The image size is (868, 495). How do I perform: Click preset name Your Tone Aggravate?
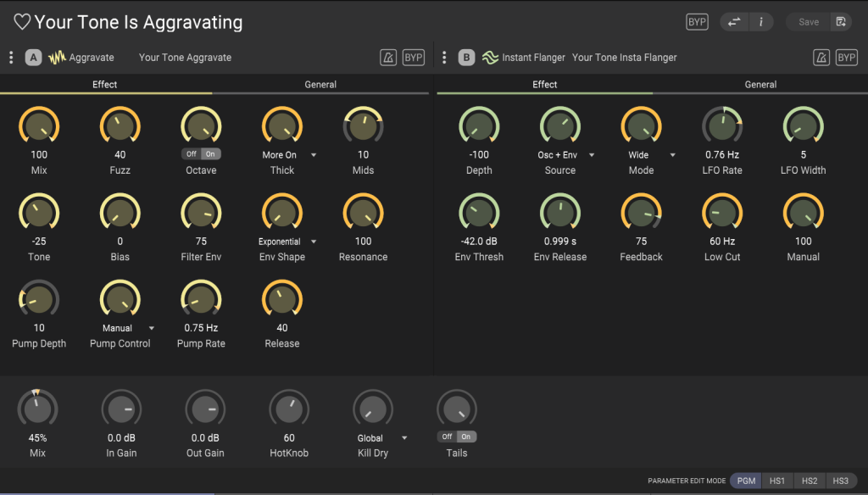click(x=185, y=58)
